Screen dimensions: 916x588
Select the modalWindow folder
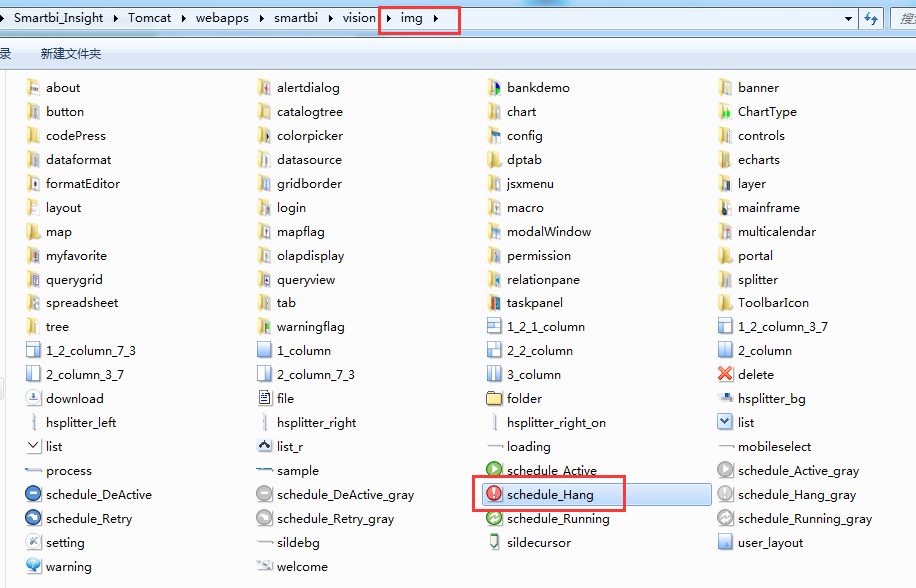pyautogui.click(x=539, y=232)
